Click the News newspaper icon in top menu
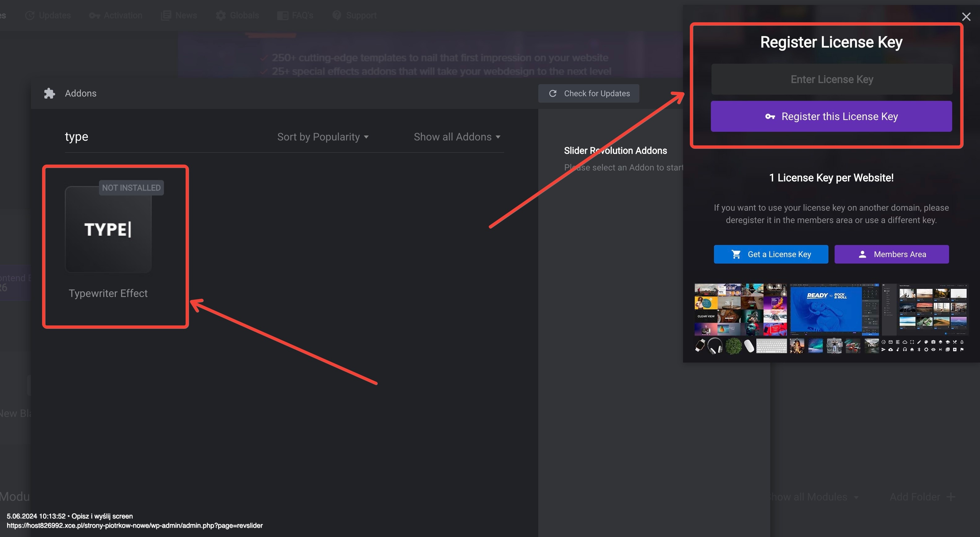Viewport: 980px width, 537px height. 166,15
